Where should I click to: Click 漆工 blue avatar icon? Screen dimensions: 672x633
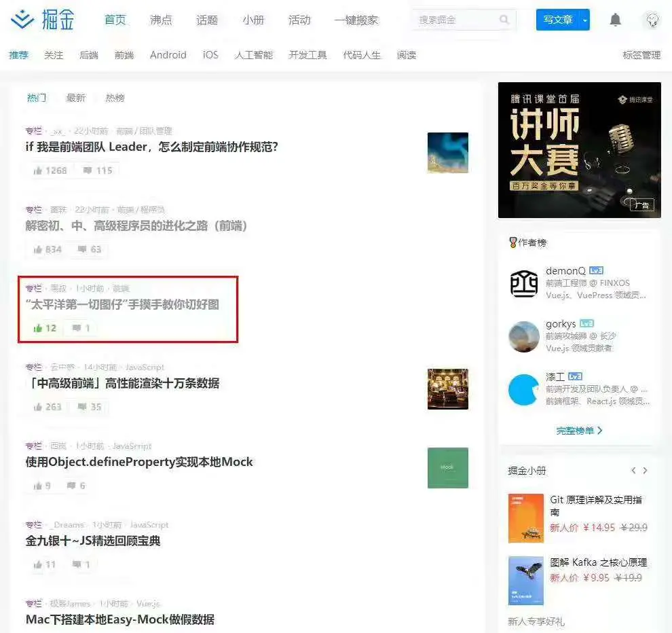click(524, 390)
